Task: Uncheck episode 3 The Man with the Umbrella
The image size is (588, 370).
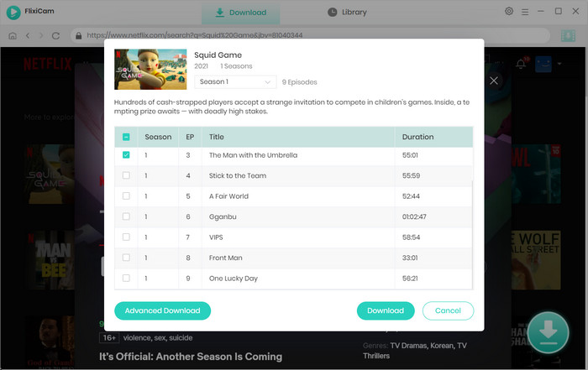Action: coord(126,155)
